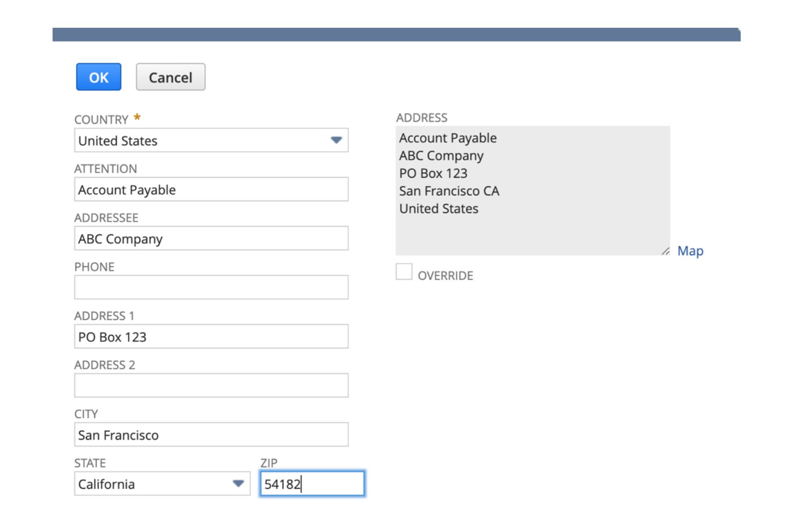
Task: Click the Attention field containing Account Payable
Action: pyautogui.click(x=212, y=190)
